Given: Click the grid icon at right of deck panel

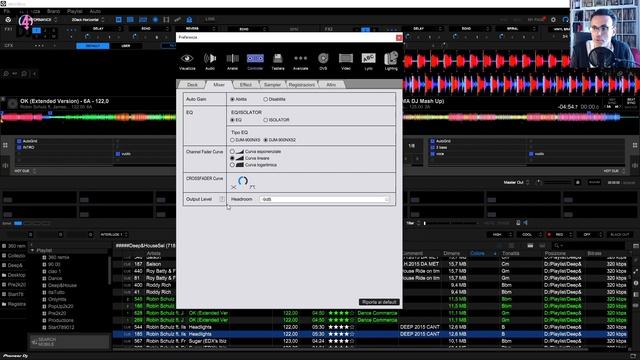Looking at the screenshot, I should pos(635,145).
